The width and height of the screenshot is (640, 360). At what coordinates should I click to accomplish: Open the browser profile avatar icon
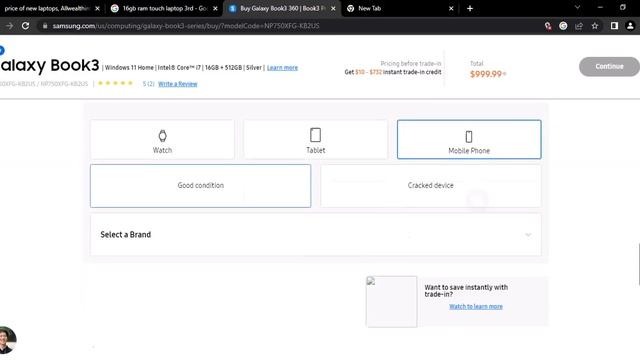[630, 26]
